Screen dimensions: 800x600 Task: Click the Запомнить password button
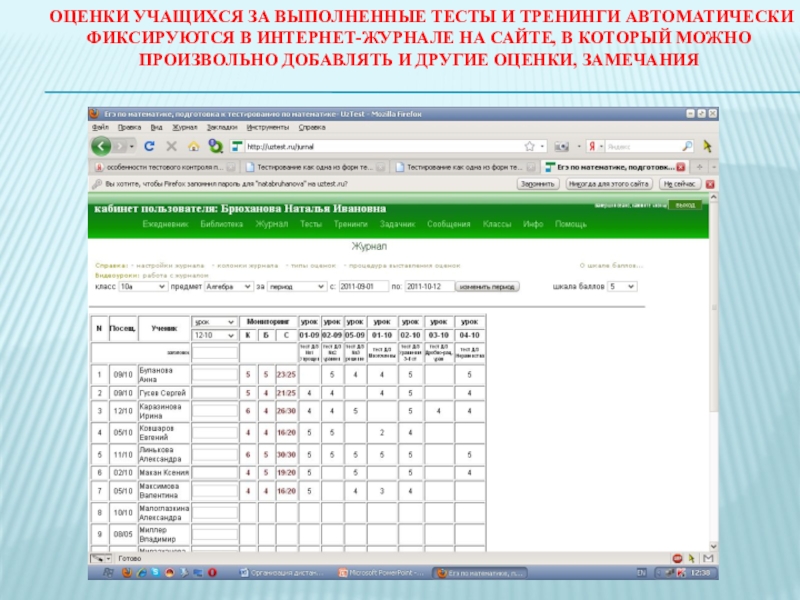tap(538, 184)
